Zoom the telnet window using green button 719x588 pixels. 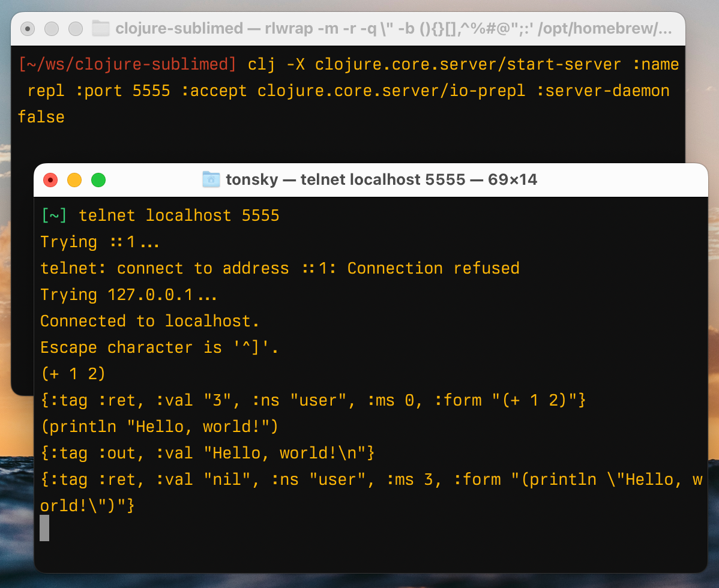pos(98,179)
